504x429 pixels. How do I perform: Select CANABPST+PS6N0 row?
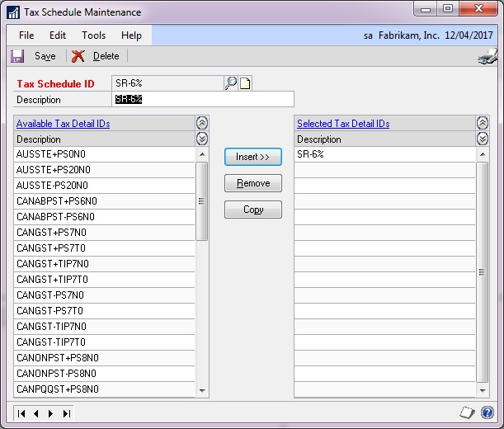point(105,201)
